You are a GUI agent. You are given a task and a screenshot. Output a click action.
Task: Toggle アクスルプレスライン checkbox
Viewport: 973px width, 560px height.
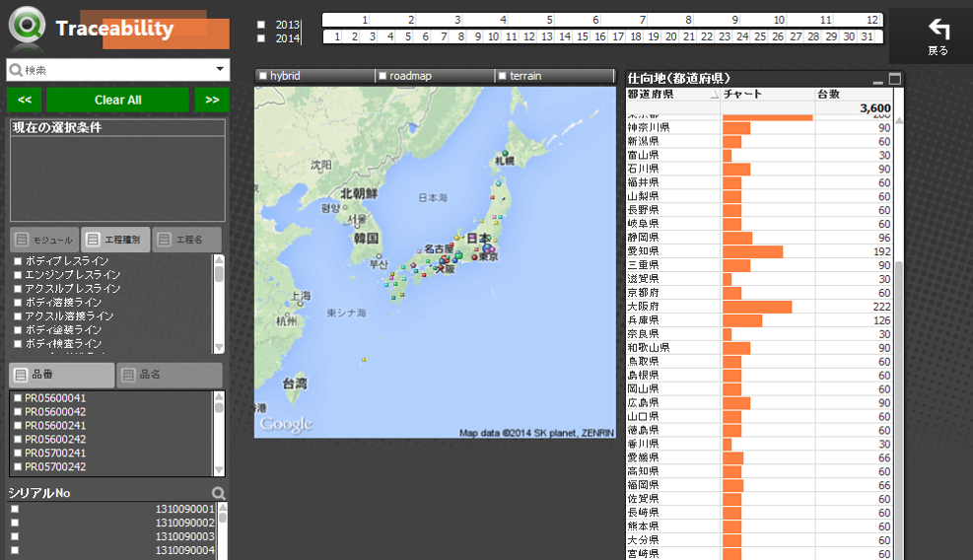(x=18, y=289)
